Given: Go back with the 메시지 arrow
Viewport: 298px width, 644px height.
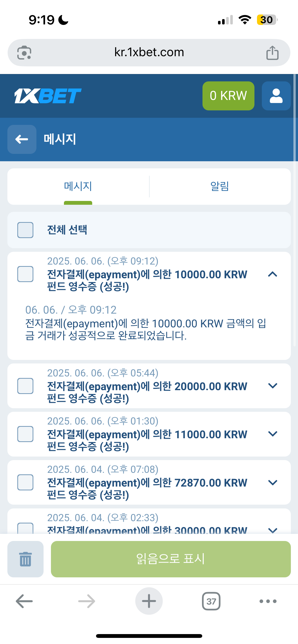Looking at the screenshot, I should click(22, 139).
